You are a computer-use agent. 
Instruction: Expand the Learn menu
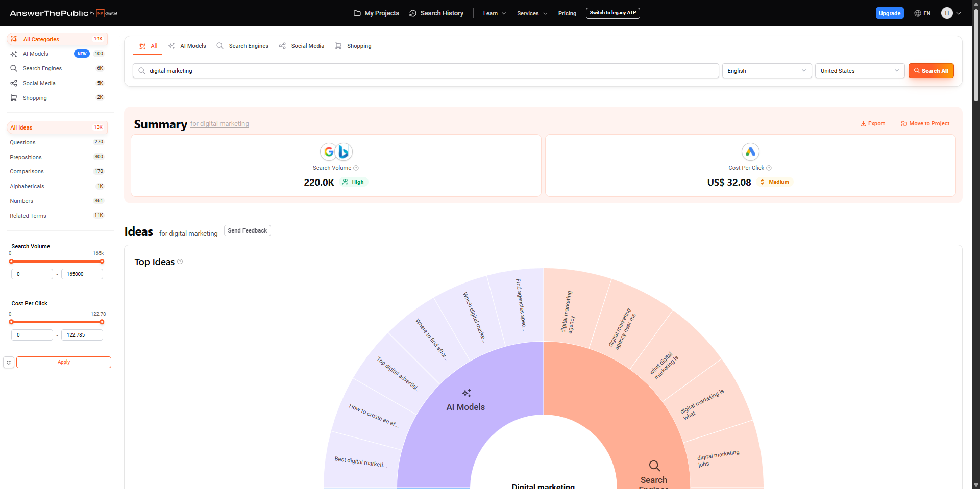(x=495, y=13)
